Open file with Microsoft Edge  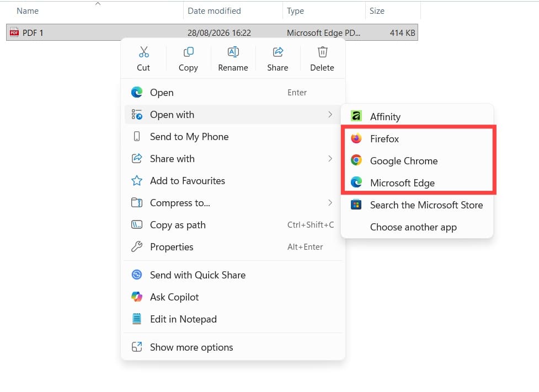[417, 182]
